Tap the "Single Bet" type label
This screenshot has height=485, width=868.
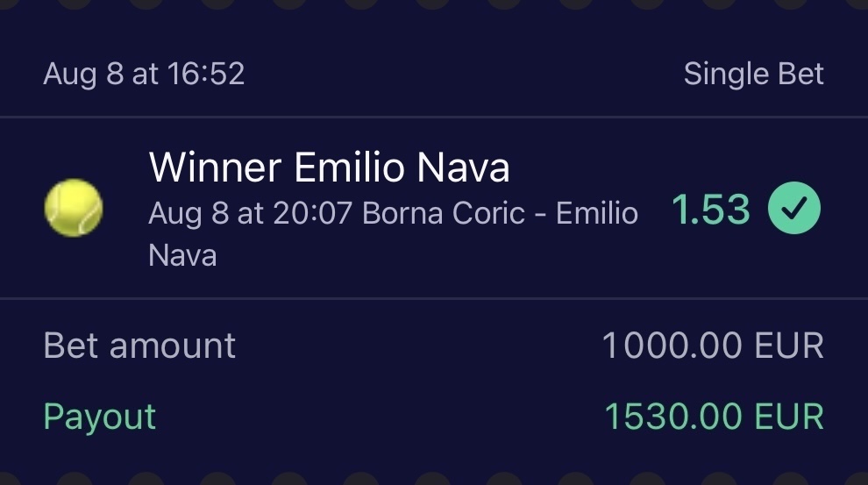[753, 74]
